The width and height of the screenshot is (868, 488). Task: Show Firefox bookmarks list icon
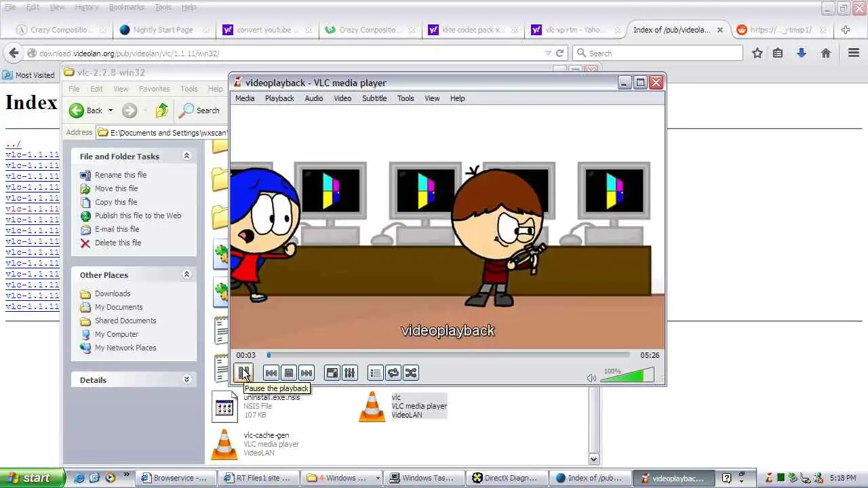[778, 53]
